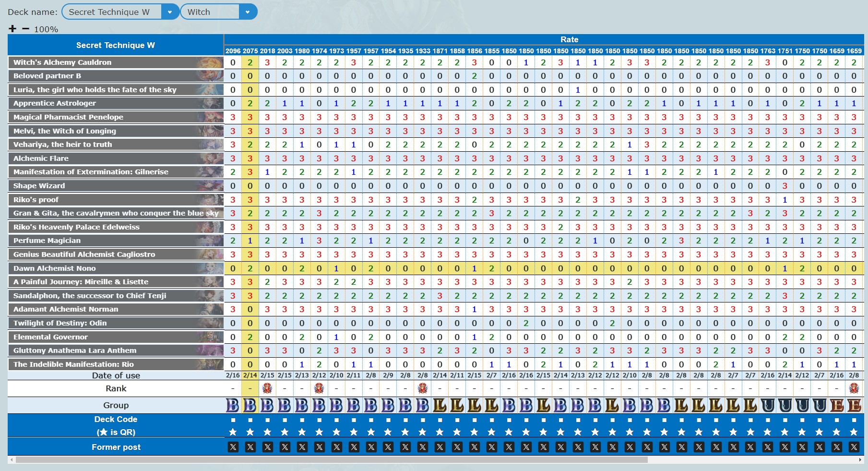Open former post X icon for rate 2018

(268, 447)
